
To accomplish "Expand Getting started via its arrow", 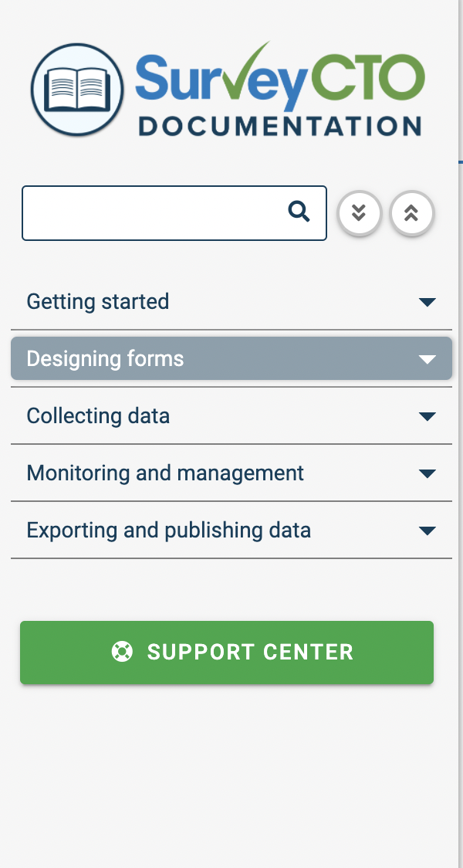I will coord(427,302).
